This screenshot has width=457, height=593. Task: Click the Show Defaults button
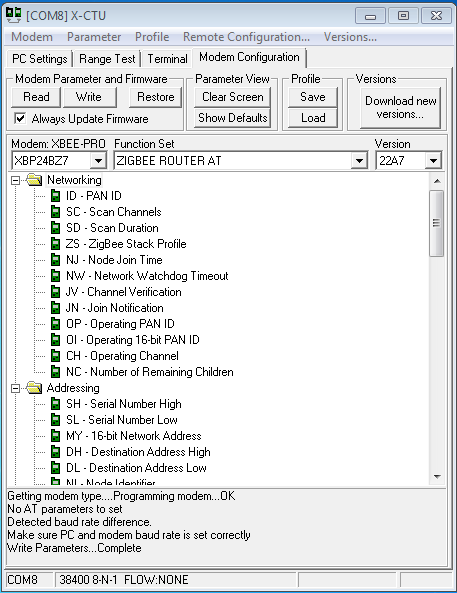click(x=233, y=118)
